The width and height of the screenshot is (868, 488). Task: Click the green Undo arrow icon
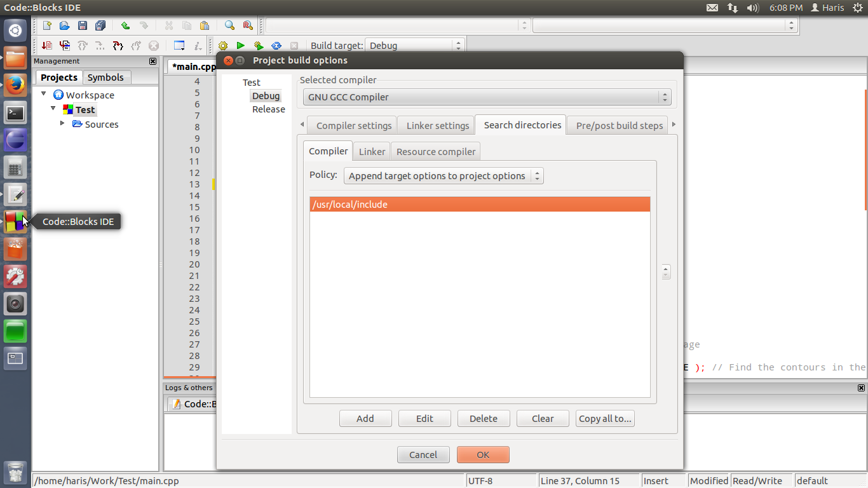[125, 25]
